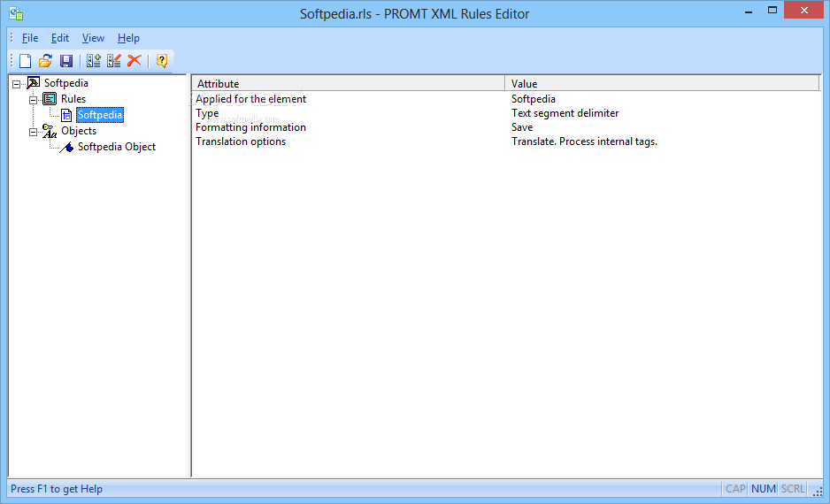Click the Open file folder icon
This screenshot has width=830, height=504.
pyautogui.click(x=45, y=61)
